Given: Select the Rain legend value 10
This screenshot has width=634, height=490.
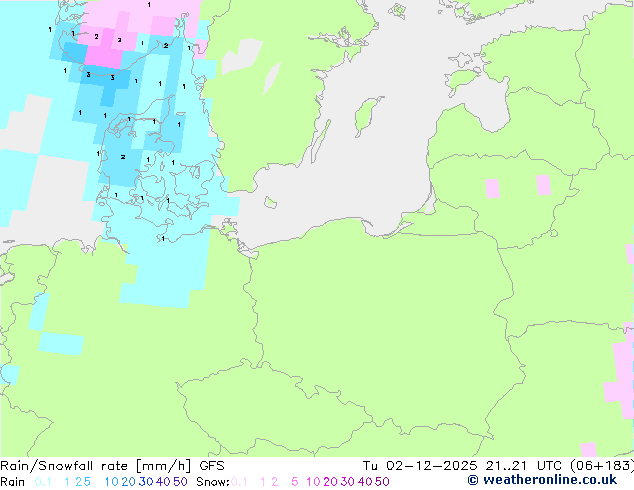Looking at the screenshot, I should pyautogui.click(x=112, y=482).
